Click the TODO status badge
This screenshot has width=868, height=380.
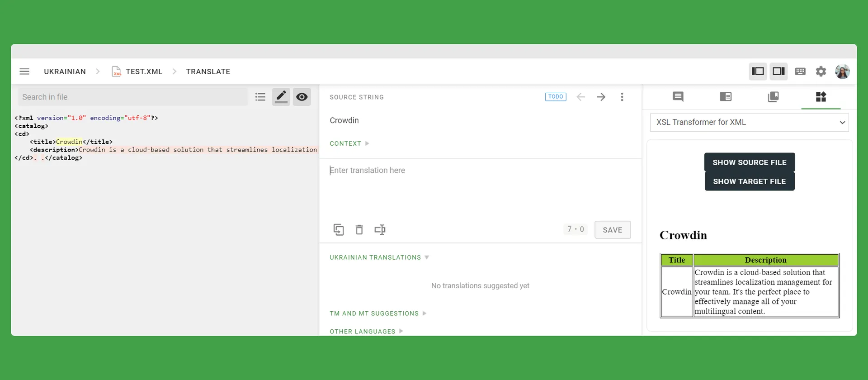coord(556,97)
